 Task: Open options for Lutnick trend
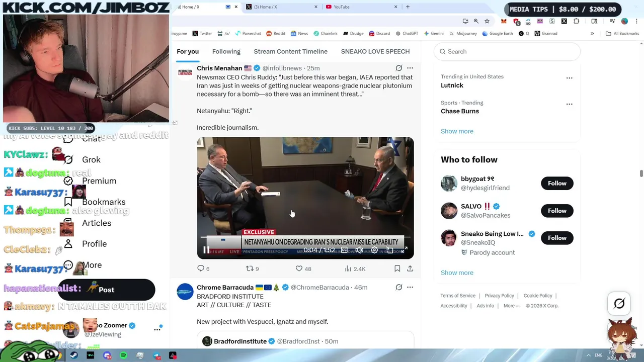click(570, 78)
